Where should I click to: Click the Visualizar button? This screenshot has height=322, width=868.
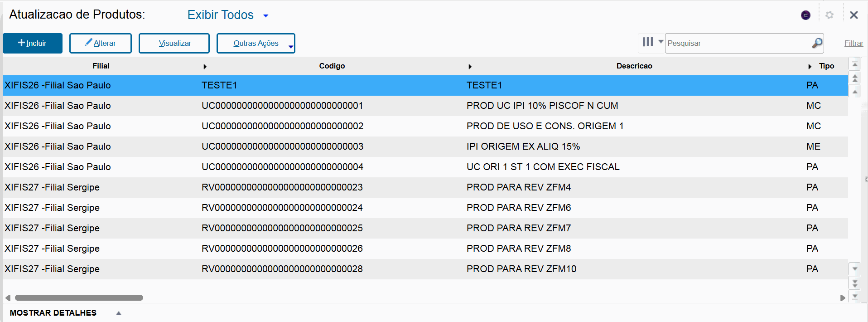click(x=174, y=43)
